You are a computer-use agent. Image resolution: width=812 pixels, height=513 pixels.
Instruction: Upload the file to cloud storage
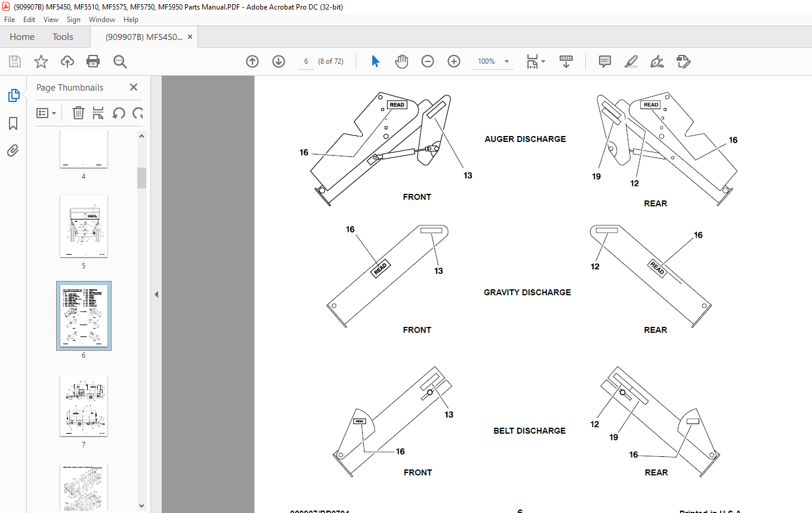67,61
